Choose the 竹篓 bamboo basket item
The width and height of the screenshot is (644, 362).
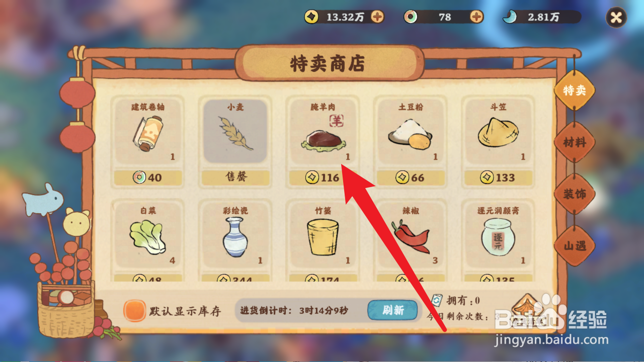click(323, 235)
